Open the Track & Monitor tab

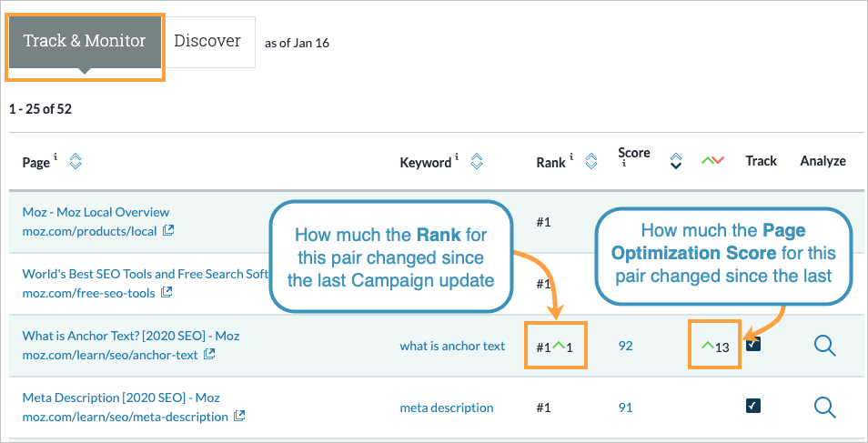(x=84, y=42)
